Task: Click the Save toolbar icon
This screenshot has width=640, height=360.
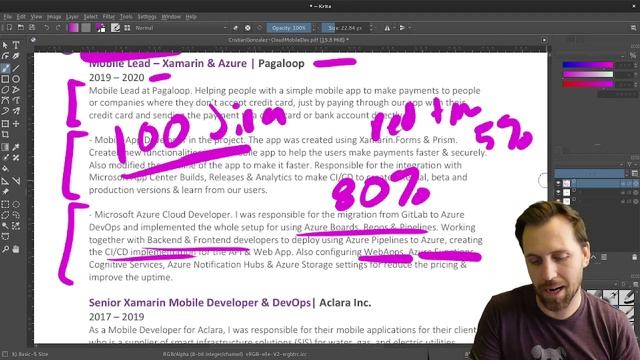Action: point(31,28)
